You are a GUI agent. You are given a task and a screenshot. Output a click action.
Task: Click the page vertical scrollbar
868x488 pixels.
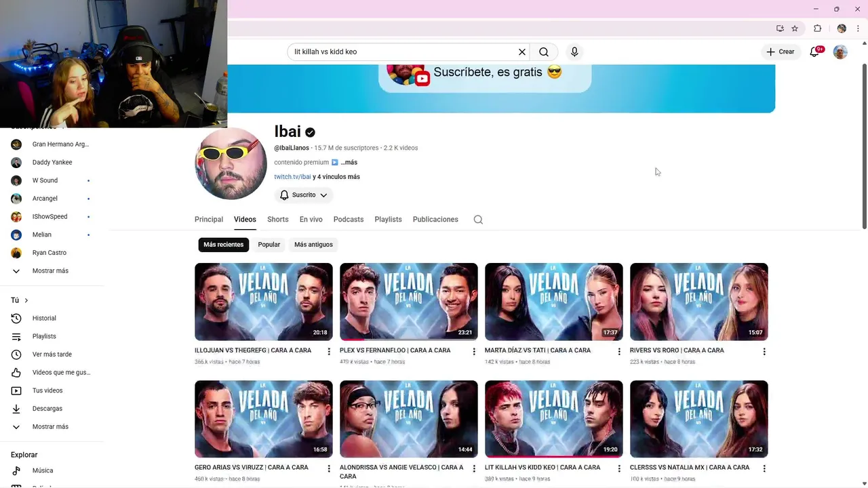(864, 146)
